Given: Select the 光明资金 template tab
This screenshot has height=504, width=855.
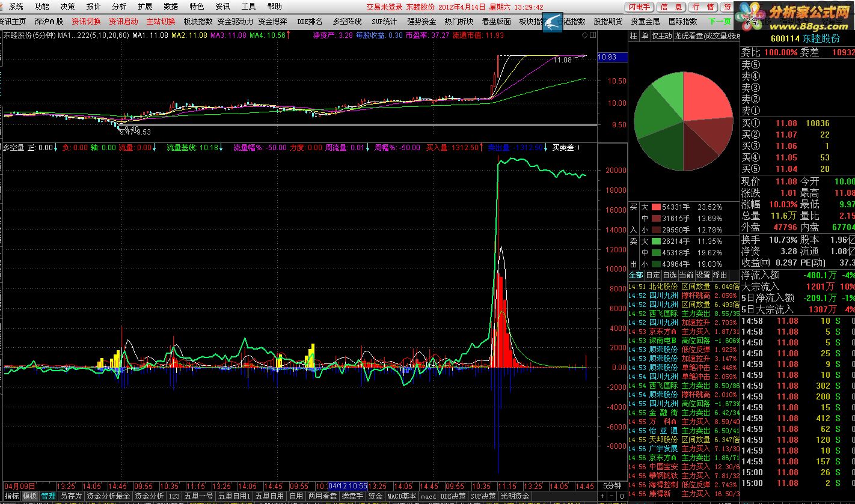Looking at the screenshot, I should pyautogui.click(x=515, y=496).
